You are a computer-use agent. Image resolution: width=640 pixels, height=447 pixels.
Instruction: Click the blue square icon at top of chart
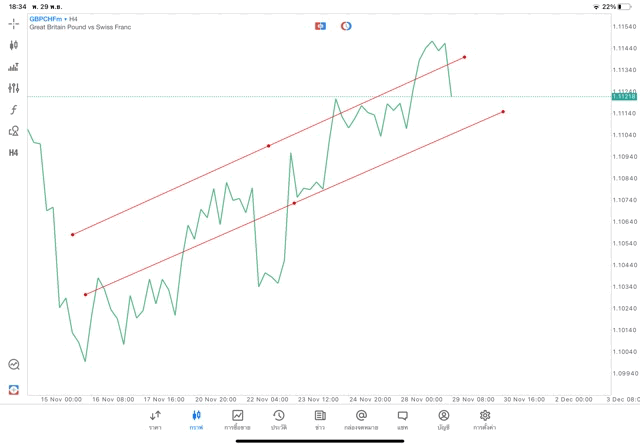coord(320,25)
